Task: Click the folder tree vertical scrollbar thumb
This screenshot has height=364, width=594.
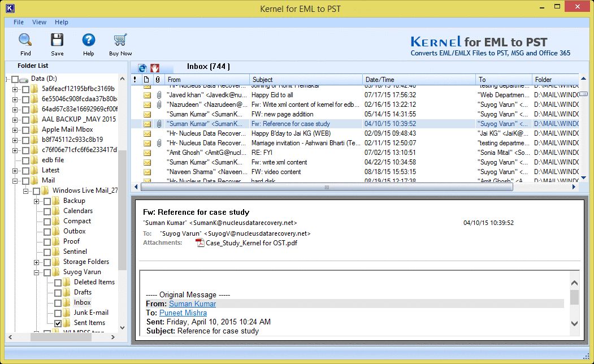Action: pyautogui.click(x=123, y=210)
